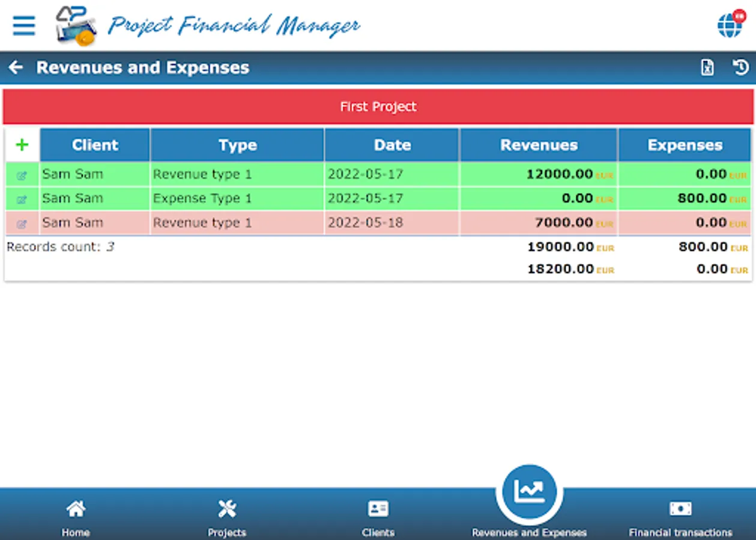Open the Financial transactions tab
Screen dimensions: 756x540
tap(680, 518)
